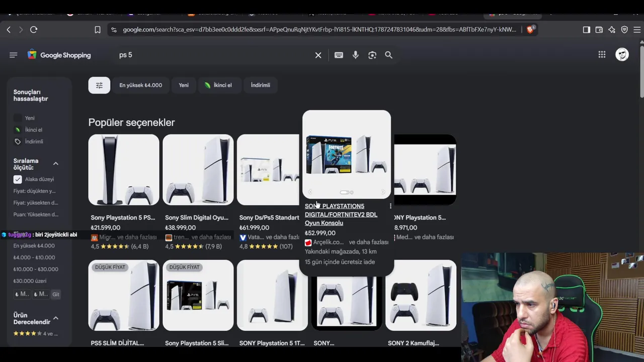Open the browser hamburger menu
Image resolution: width=644 pixels, height=362 pixels.
tap(637, 30)
